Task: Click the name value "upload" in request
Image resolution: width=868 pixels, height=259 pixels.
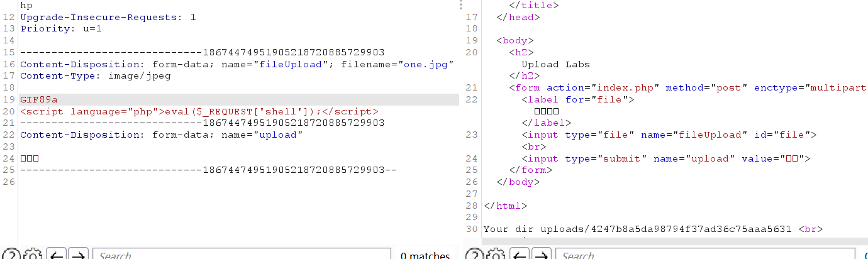Action: pyautogui.click(x=278, y=135)
